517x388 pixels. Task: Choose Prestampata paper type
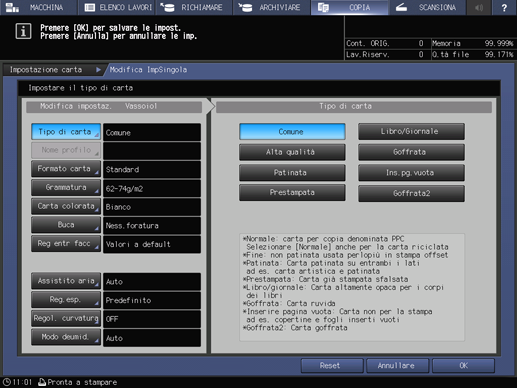click(292, 193)
